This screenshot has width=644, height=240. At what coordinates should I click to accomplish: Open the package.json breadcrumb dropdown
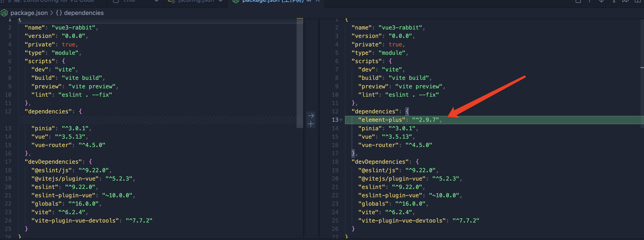coord(29,13)
